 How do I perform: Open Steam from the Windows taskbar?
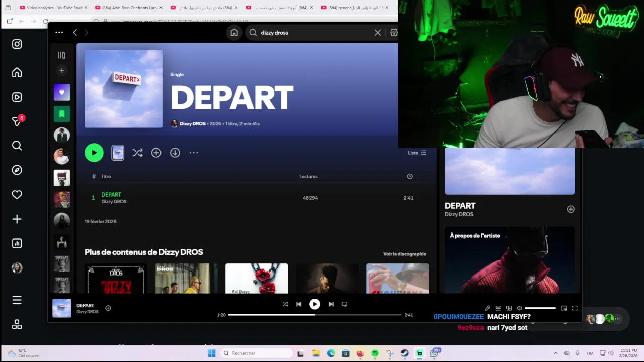(405, 353)
